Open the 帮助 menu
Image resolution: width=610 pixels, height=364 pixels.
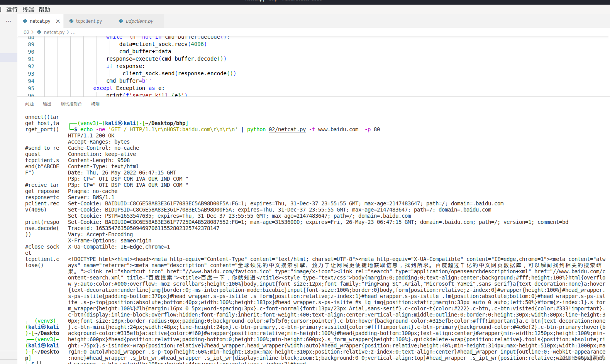point(44,10)
